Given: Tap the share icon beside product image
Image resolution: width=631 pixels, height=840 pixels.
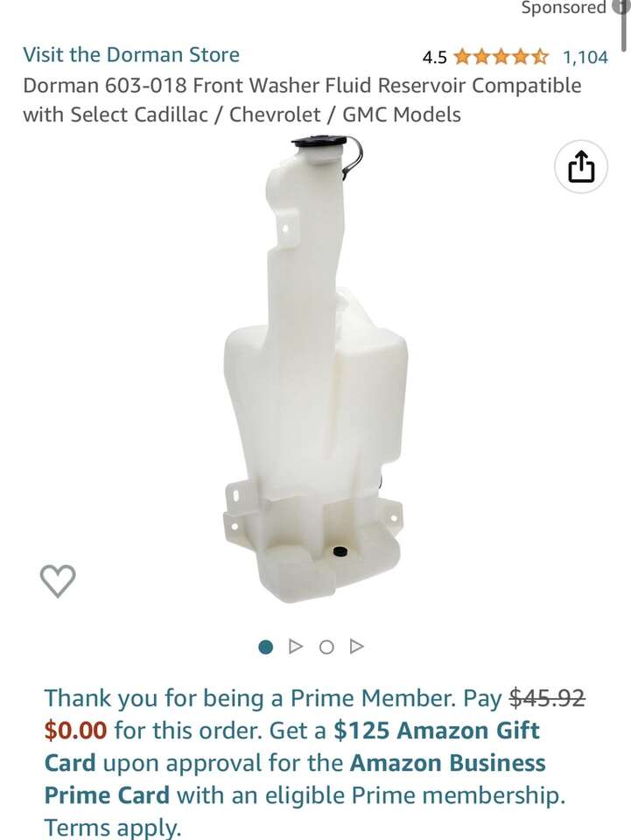Looking at the screenshot, I should [x=580, y=166].
